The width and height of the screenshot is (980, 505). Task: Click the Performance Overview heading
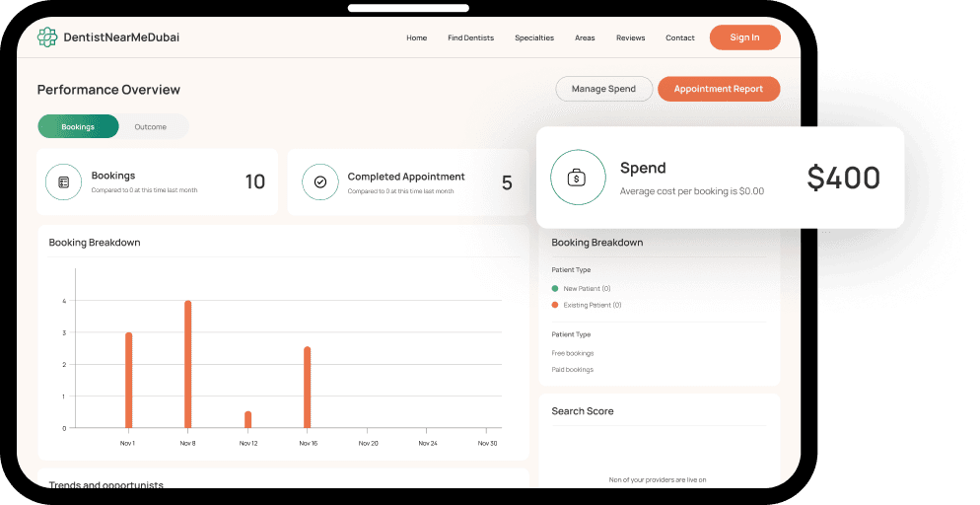(108, 90)
